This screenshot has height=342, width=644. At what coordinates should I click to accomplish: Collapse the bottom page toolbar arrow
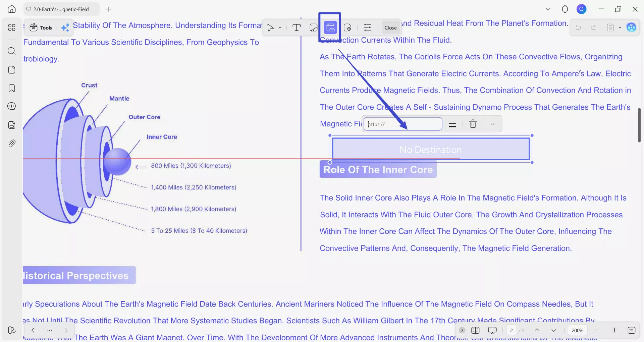(462, 330)
